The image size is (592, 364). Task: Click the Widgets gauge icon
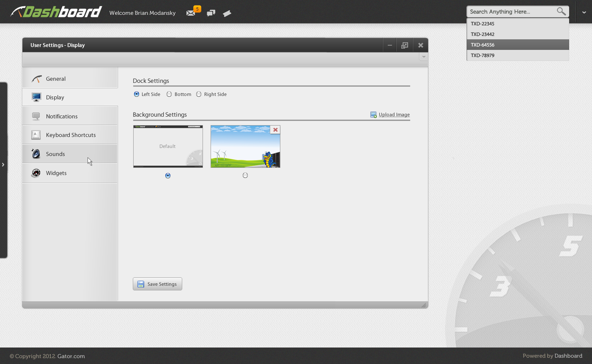pyautogui.click(x=36, y=173)
